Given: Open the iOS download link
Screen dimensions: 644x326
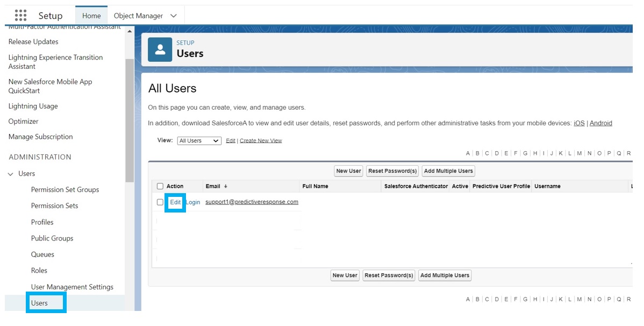Looking at the screenshot, I should (x=579, y=123).
